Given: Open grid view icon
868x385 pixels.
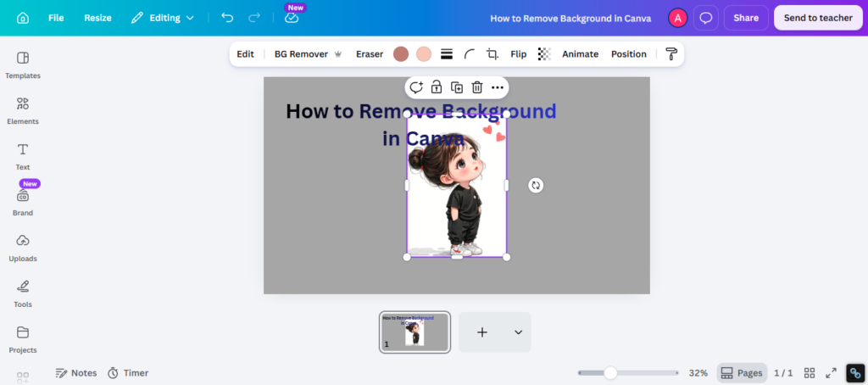Looking at the screenshot, I should point(810,373).
